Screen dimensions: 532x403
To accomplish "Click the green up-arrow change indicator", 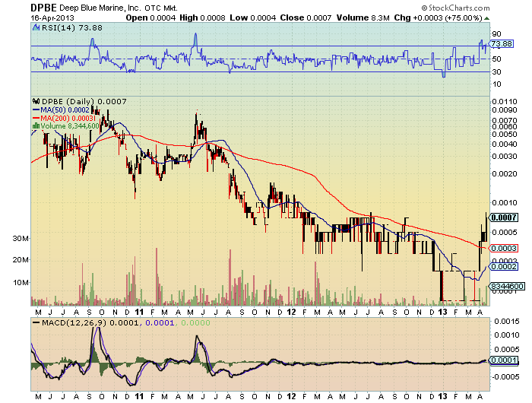I will (486, 18).
